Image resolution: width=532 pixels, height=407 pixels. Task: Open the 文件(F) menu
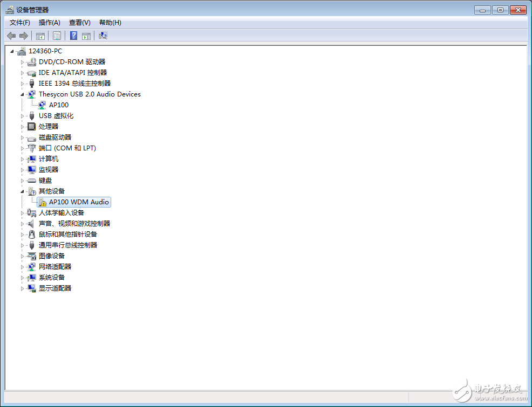pyautogui.click(x=19, y=22)
